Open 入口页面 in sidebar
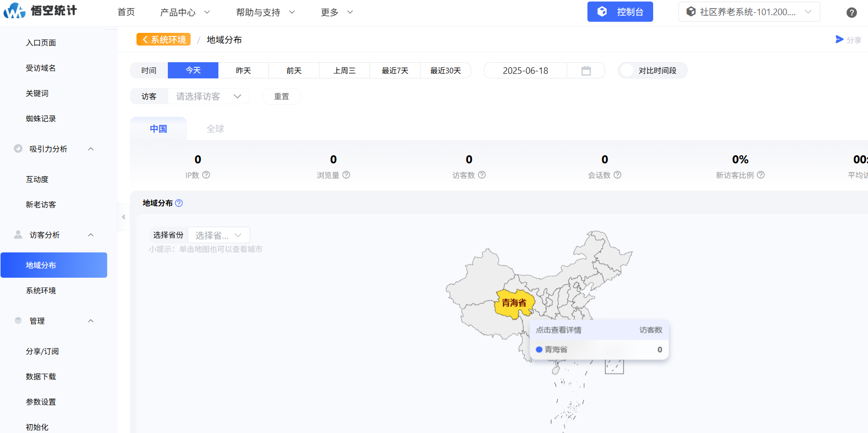Screen dimensions: 868x433 (x=41, y=42)
